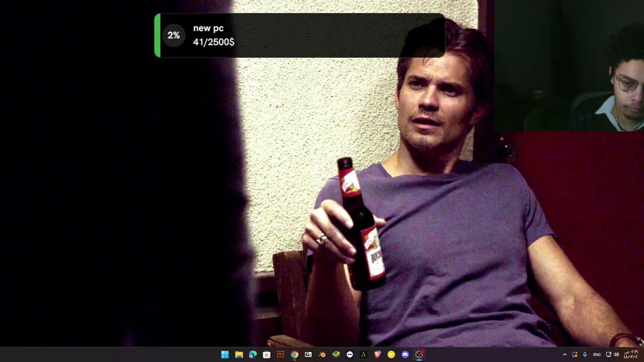This screenshot has width=644, height=362.
Task: Open the Windows Start menu
Action: 225,354
